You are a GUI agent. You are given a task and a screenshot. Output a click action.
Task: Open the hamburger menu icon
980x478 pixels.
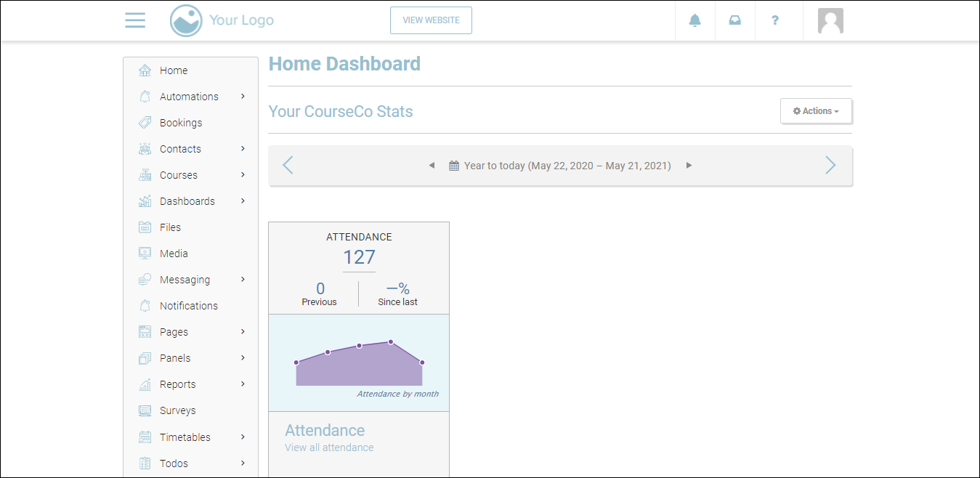(x=135, y=20)
